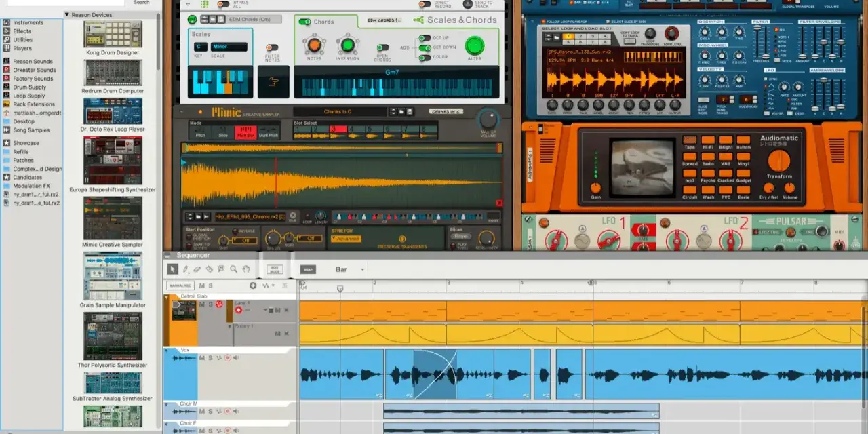
Task: Select the Mute tool in Sequencer toolbar
Action: (x=221, y=269)
